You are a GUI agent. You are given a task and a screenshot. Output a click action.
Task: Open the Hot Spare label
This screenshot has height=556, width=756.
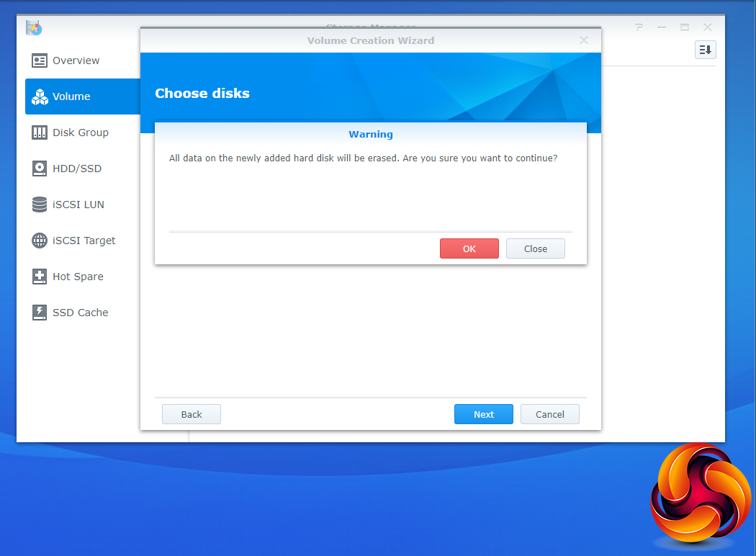coord(78,277)
